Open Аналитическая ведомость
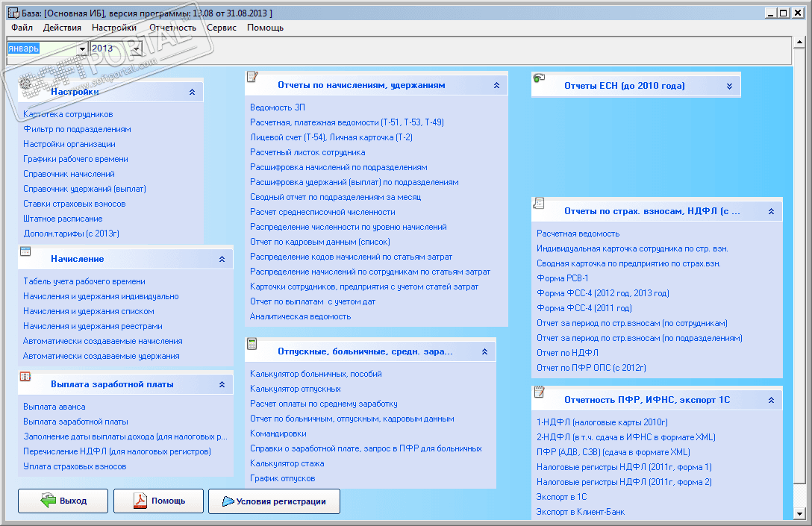The height and width of the screenshot is (526, 812). pos(300,316)
